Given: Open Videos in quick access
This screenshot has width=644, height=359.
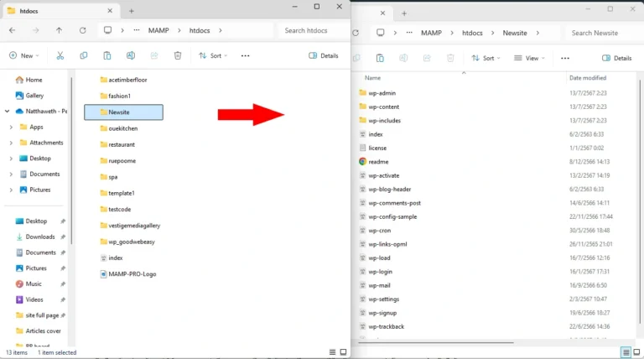Looking at the screenshot, I should pos(29,299).
